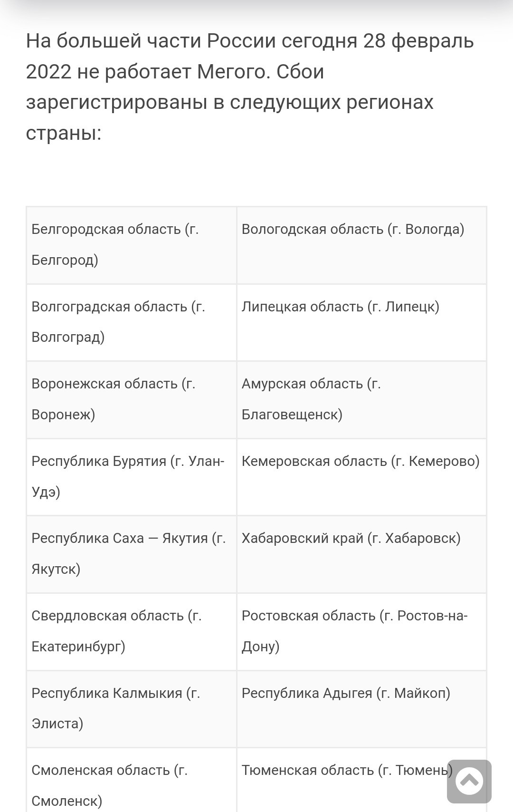Tap Республика Адыгея (г. Майкоп) cell
This screenshot has width=513, height=812.
[x=361, y=709]
